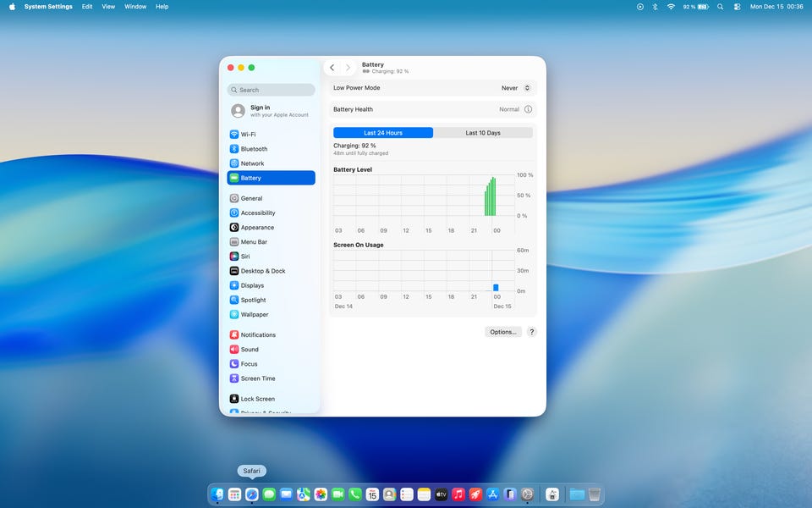Select the Last 24 Hours segment
Viewport: 812px width, 508px height.
(383, 133)
